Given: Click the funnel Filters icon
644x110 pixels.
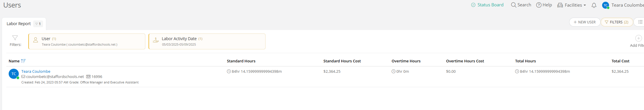Looking at the screenshot, I should [15, 38].
